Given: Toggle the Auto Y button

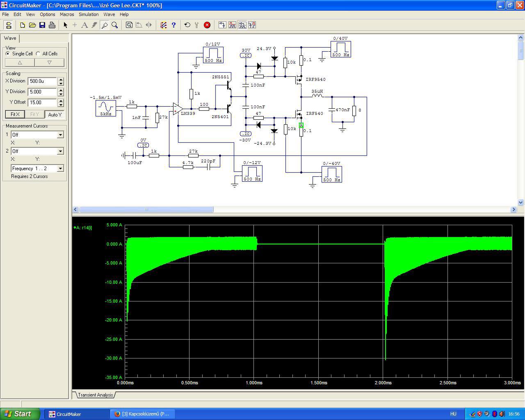Looking at the screenshot, I should 55,114.
